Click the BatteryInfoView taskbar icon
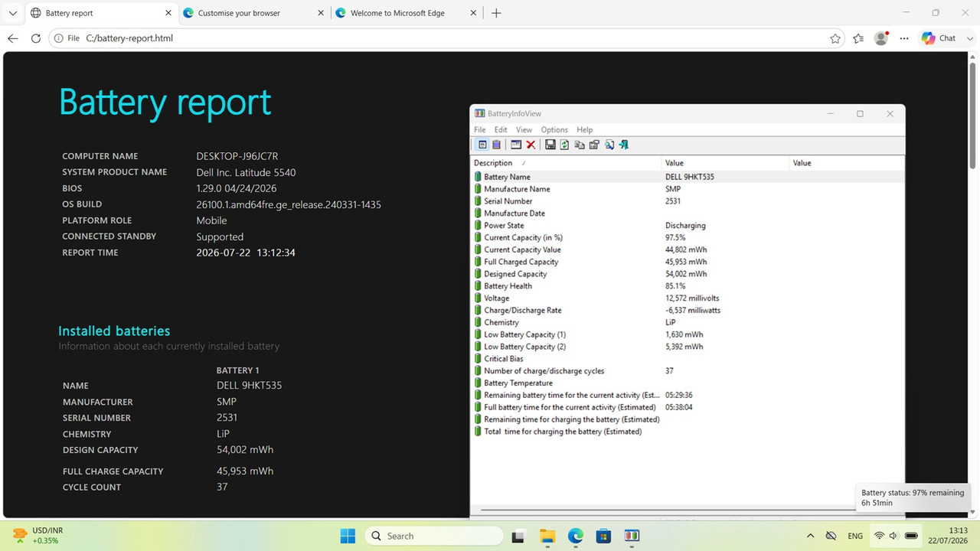The height and width of the screenshot is (551, 980). [x=632, y=536]
